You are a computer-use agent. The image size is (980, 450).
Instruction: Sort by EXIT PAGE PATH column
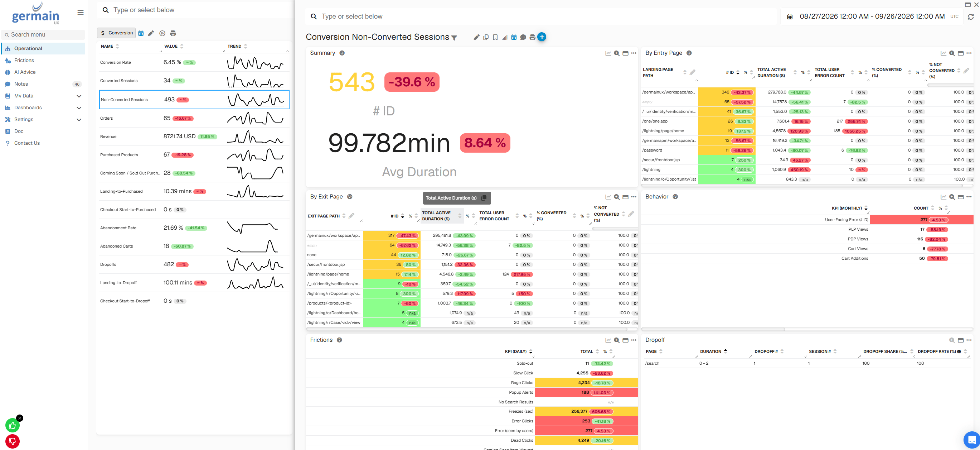344,216
